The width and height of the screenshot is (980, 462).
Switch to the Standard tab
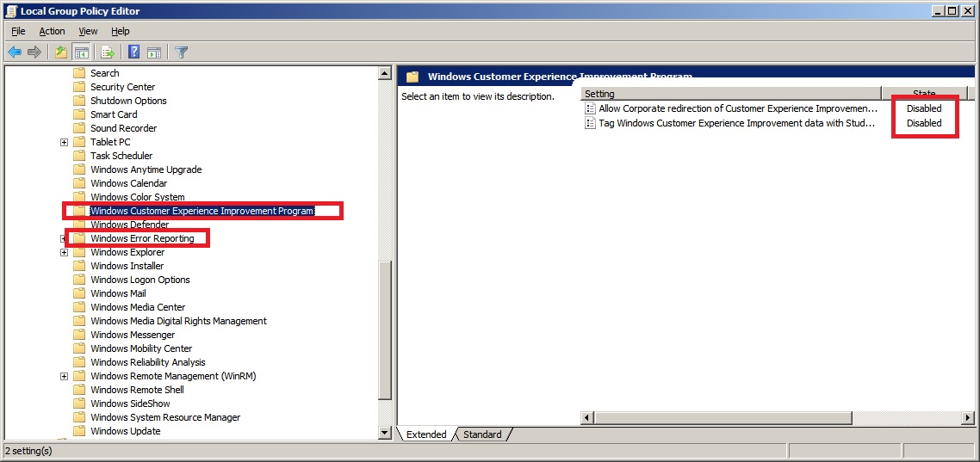482,434
